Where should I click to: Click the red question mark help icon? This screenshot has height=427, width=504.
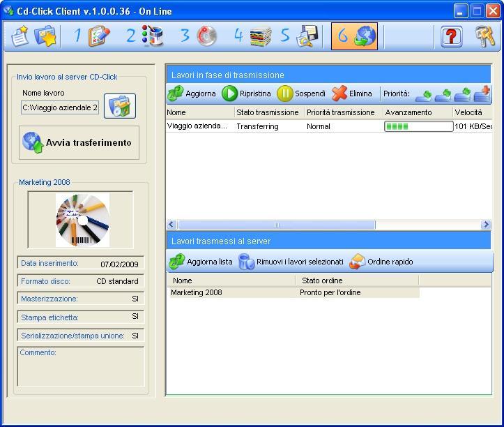[452, 36]
